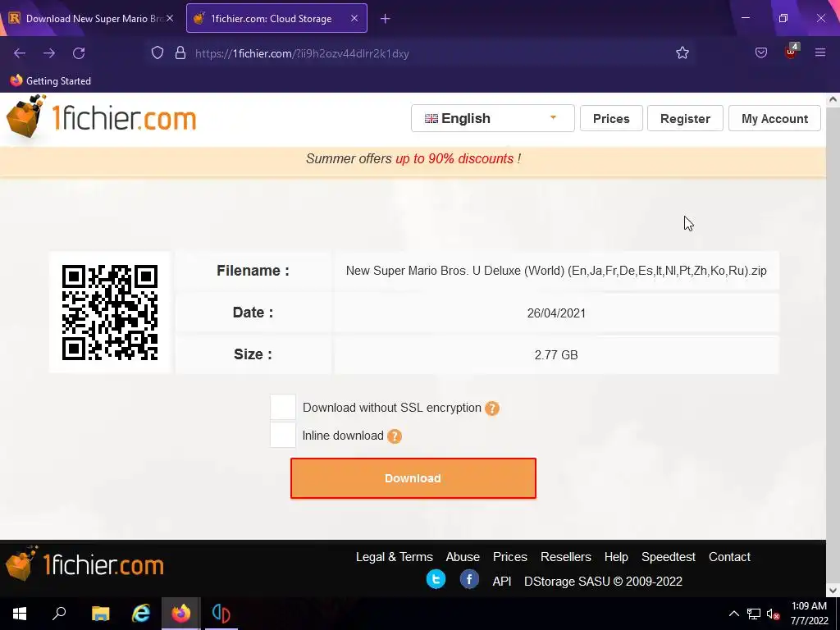Open the tracking protection shield icon

(157, 53)
